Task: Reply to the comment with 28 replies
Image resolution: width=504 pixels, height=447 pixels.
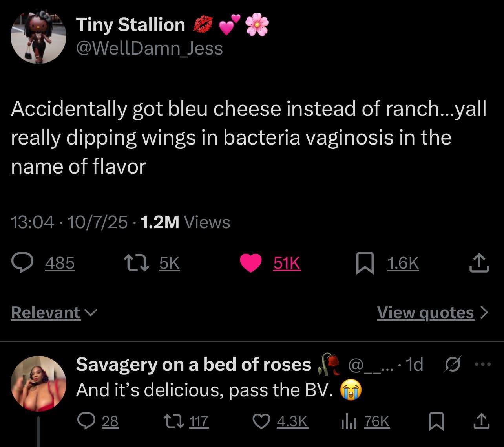Action: coord(85,421)
